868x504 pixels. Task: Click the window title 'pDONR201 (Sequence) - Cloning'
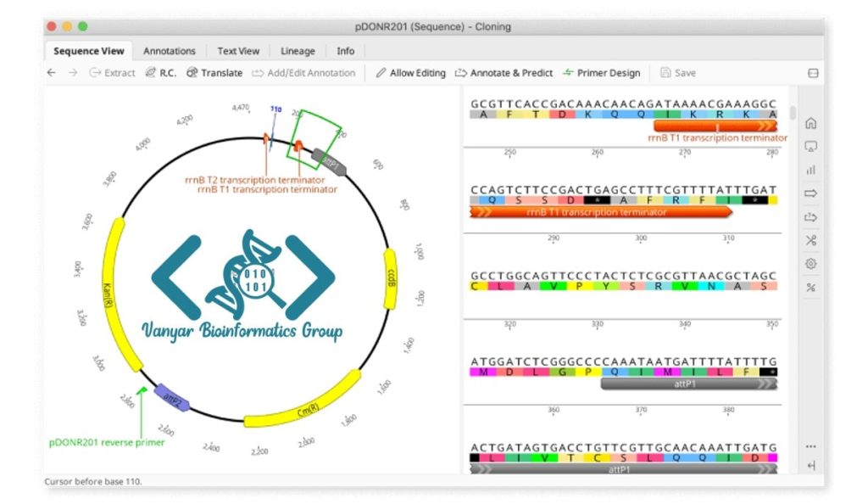pyautogui.click(x=433, y=26)
